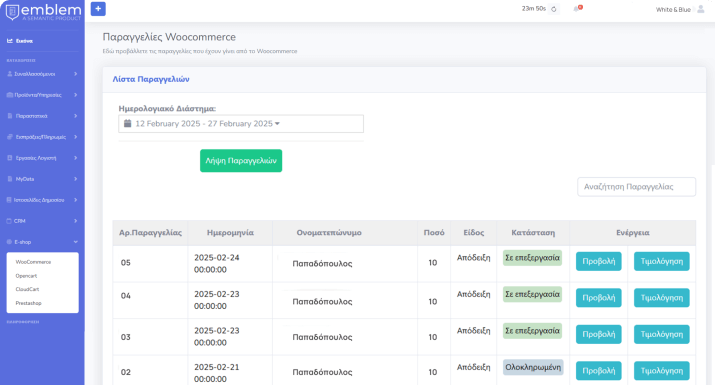717x385 pixels.
Task: Click the Εισπράξεις/Πληρωμές icon
Action: click(10, 137)
